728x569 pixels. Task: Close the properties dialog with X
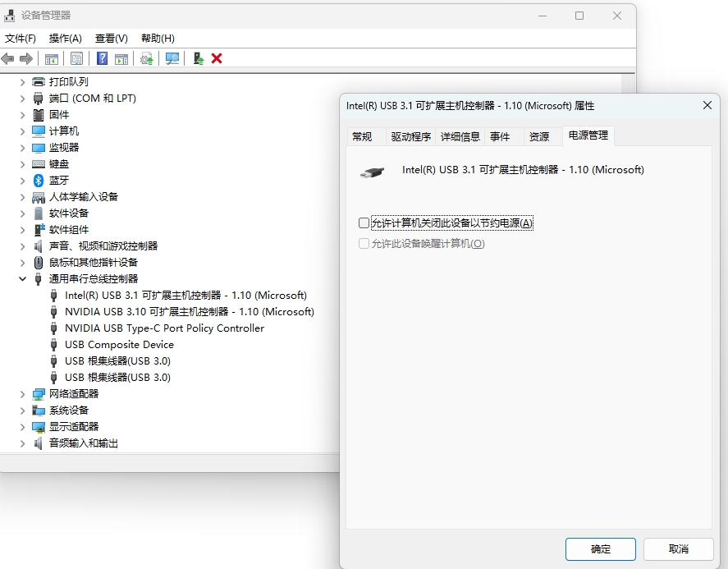(x=707, y=105)
